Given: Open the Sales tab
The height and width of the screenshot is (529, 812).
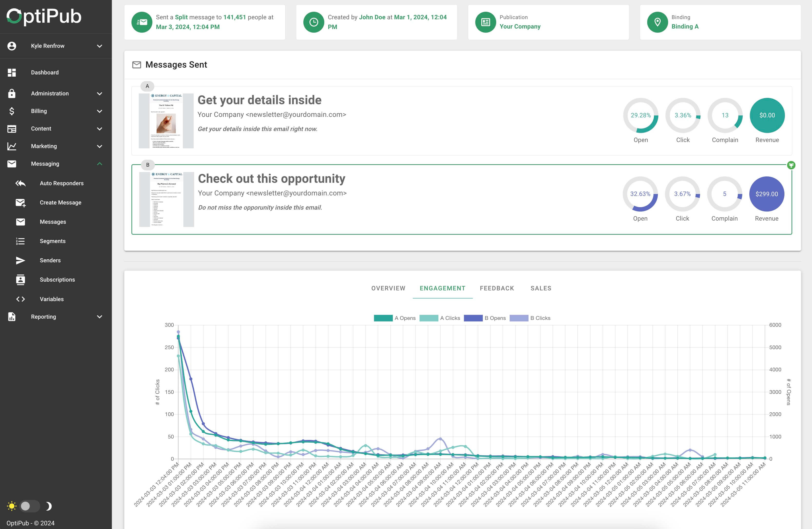Looking at the screenshot, I should 541,288.
